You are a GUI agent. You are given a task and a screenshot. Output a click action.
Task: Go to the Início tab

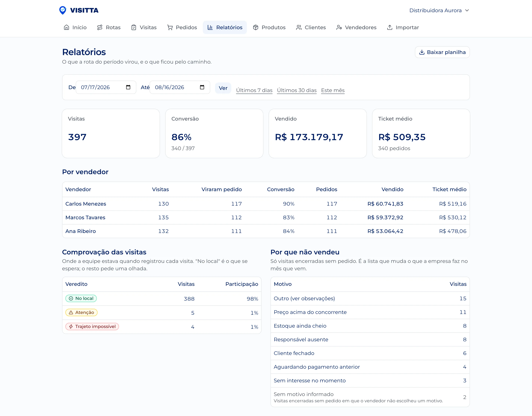pos(75,27)
